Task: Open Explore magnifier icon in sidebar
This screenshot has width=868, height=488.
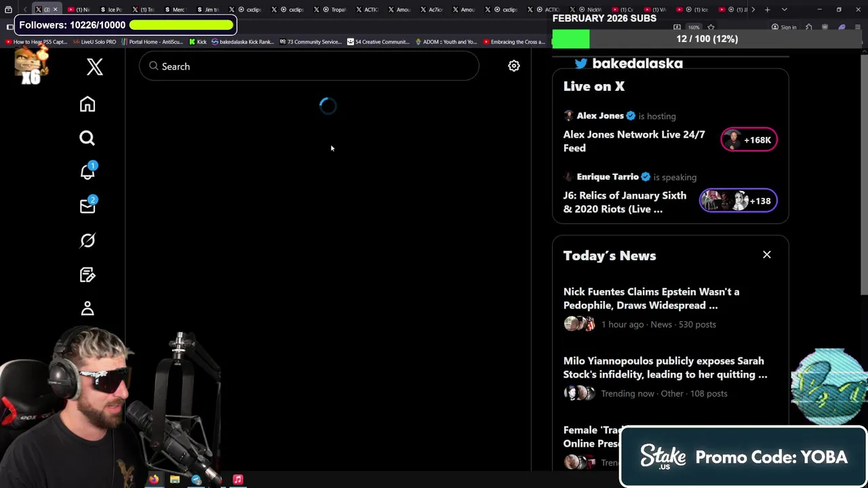Action: 87,138
